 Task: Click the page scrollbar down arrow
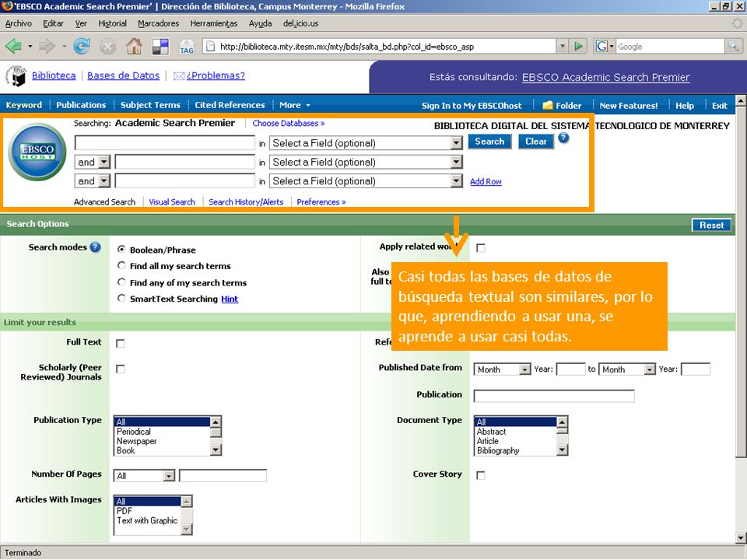tap(741, 538)
